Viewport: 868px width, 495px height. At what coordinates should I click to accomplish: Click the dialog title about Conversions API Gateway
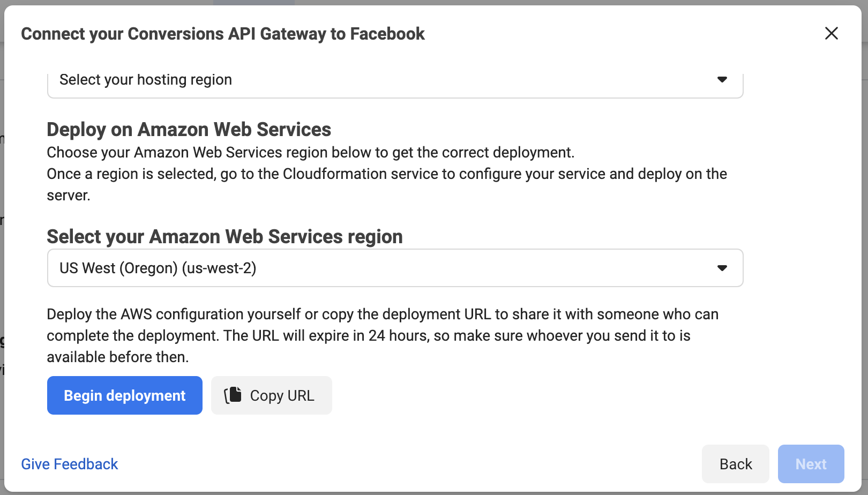(223, 34)
